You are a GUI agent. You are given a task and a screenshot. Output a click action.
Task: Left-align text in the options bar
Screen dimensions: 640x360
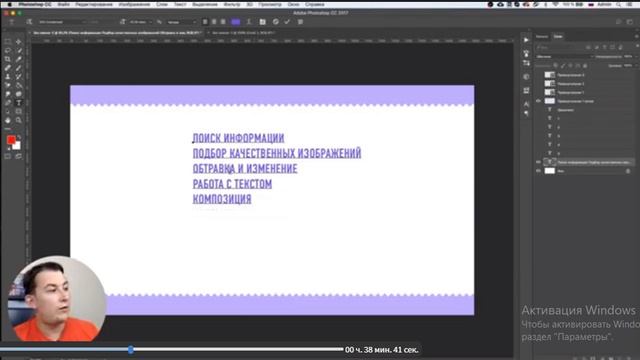[x=205, y=22]
